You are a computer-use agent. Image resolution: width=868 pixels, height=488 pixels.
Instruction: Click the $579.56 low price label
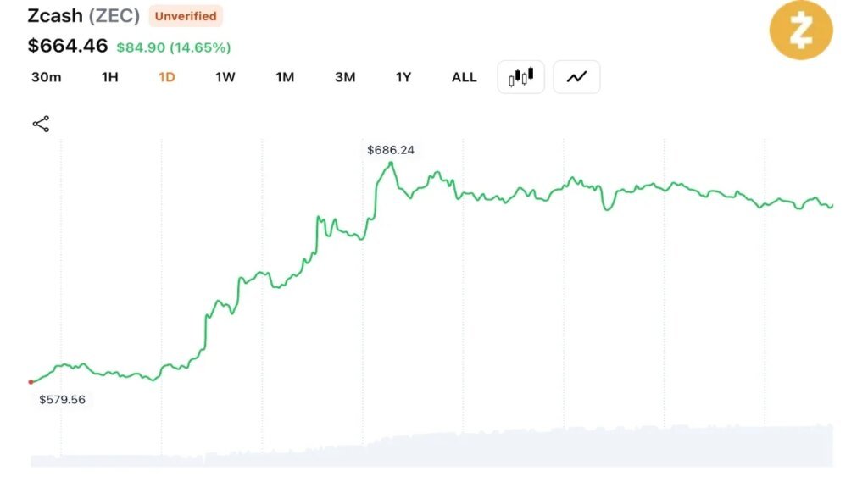62,400
